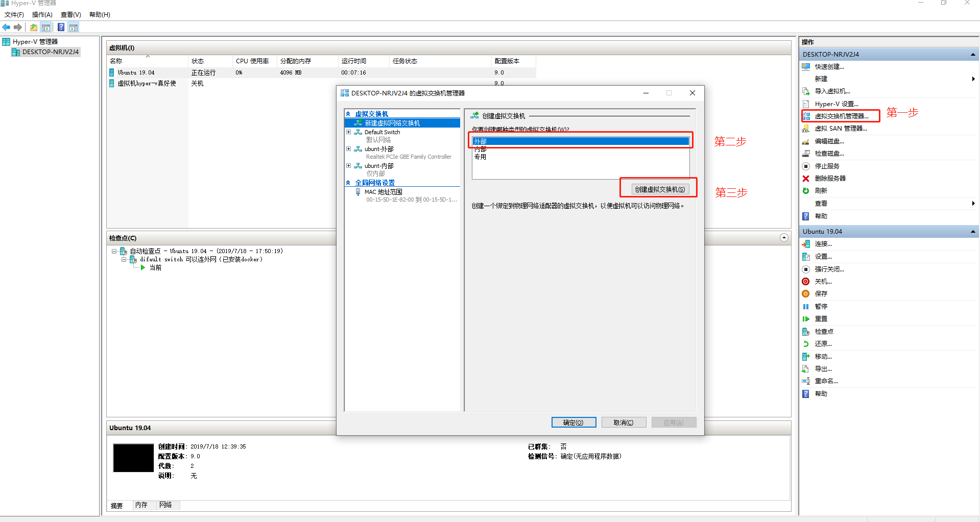The height and width of the screenshot is (522, 980).
Task: Switch to the 网络 tab
Action: pyautogui.click(x=165, y=505)
